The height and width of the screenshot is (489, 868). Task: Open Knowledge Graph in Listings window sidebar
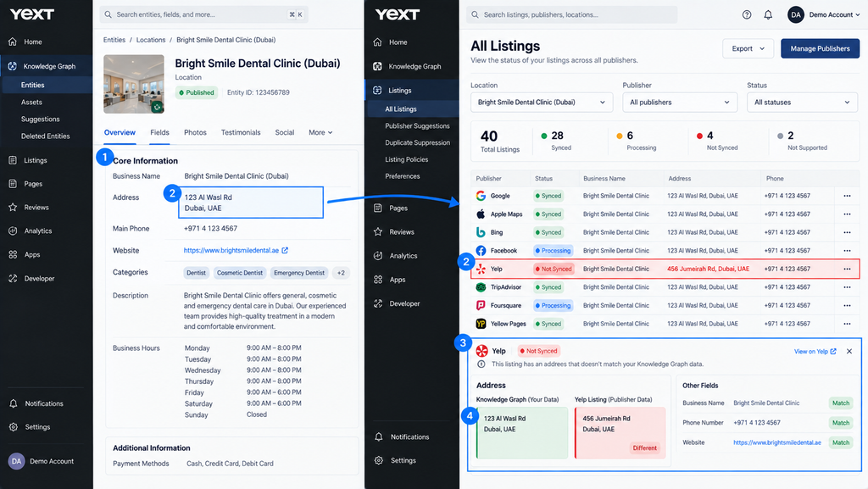pyautogui.click(x=408, y=66)
